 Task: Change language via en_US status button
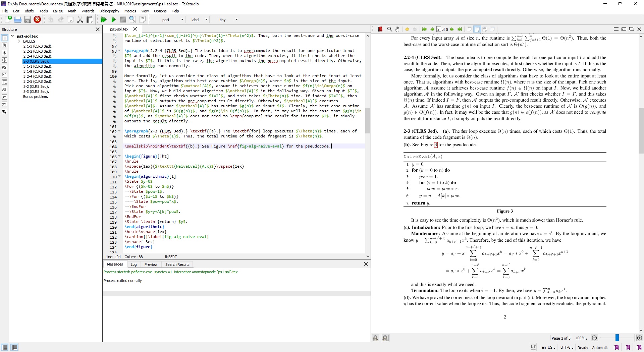548,347
